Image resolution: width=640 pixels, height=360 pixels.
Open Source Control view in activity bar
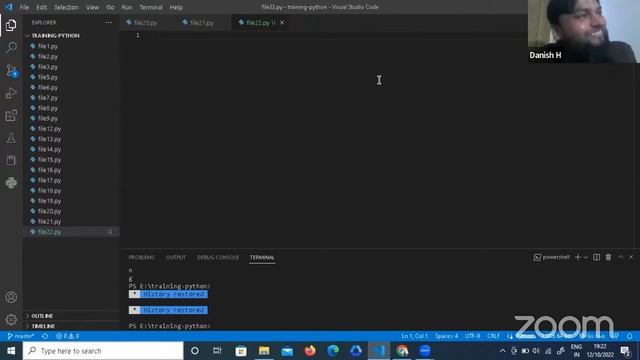11,71
